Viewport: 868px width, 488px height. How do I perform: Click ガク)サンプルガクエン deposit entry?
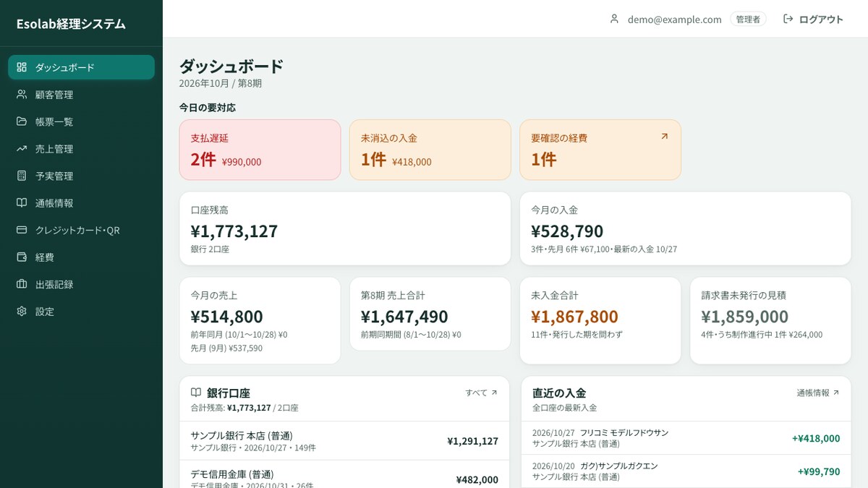[x=686, y=471]
